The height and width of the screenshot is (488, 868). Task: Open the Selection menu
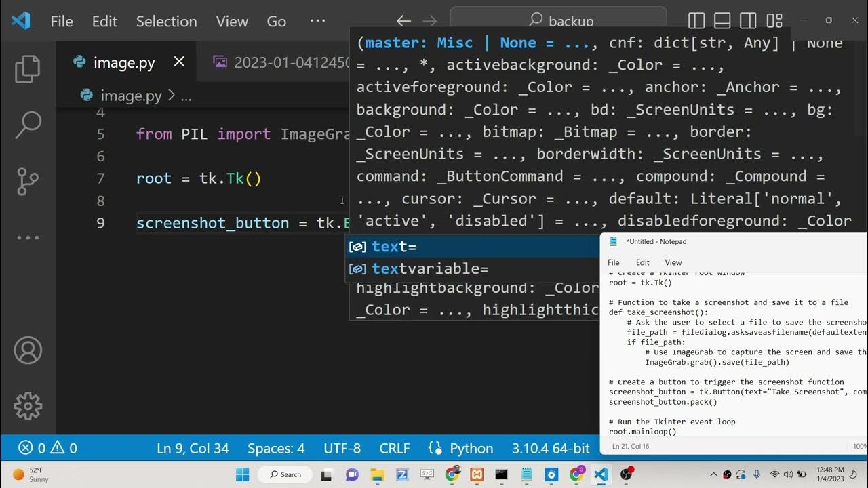click(166, 21)
